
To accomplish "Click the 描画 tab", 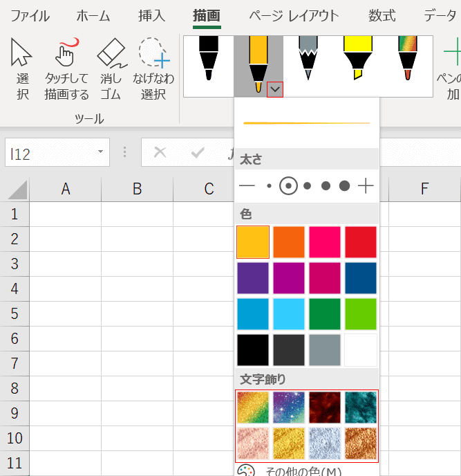I will (x=207, y=15).
